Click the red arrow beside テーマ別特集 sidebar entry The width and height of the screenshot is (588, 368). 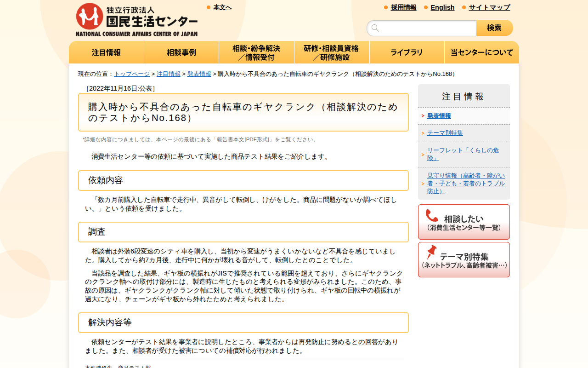pyautogui.click(x=423, y=132)
